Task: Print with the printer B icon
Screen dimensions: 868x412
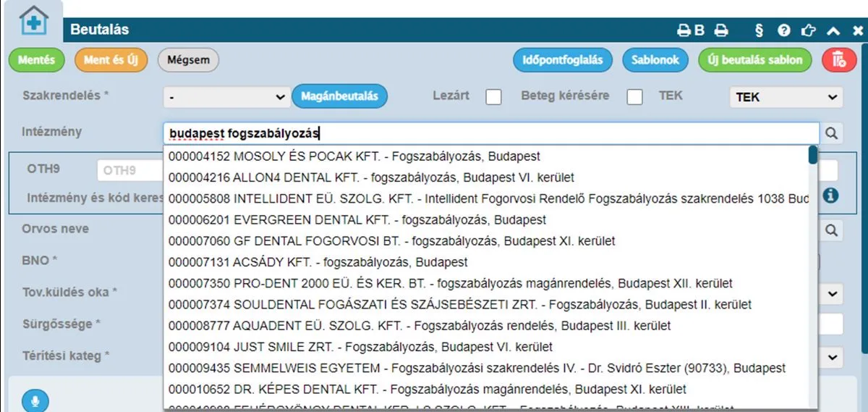Action: [x=690, y=30]
